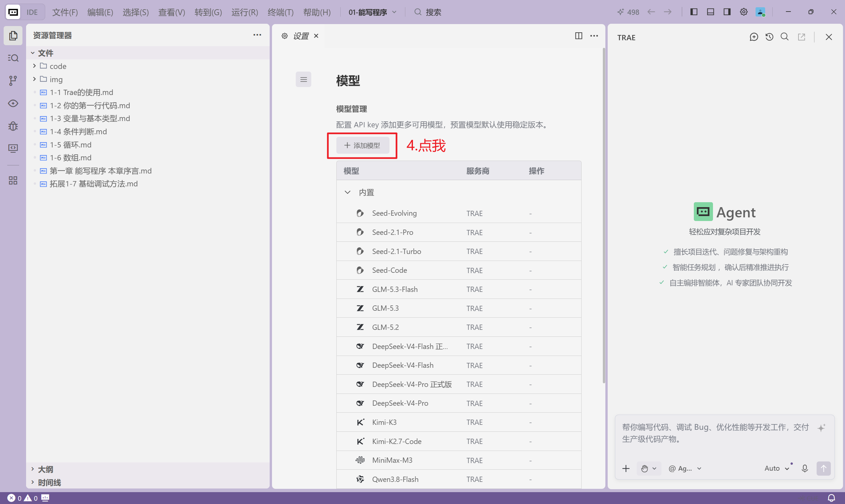Click the 498 sparkle credits indicator

click(628, 12)
